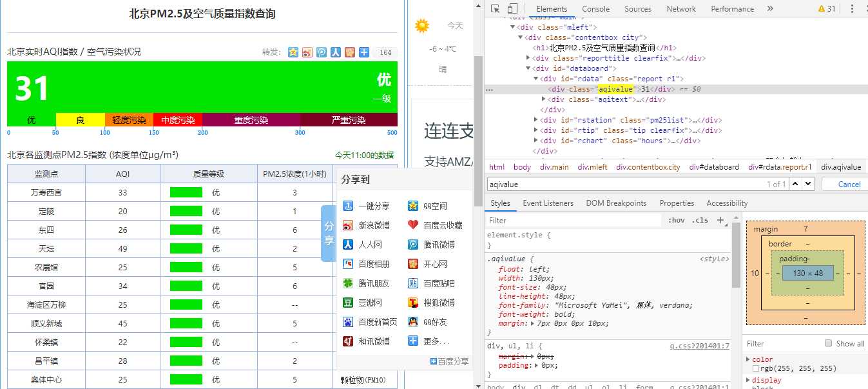Viewport: 868px width, 389px height.
Task: Click the white color swatch rgb(255, 255, 255)
Action: click(x=756, y=368)
